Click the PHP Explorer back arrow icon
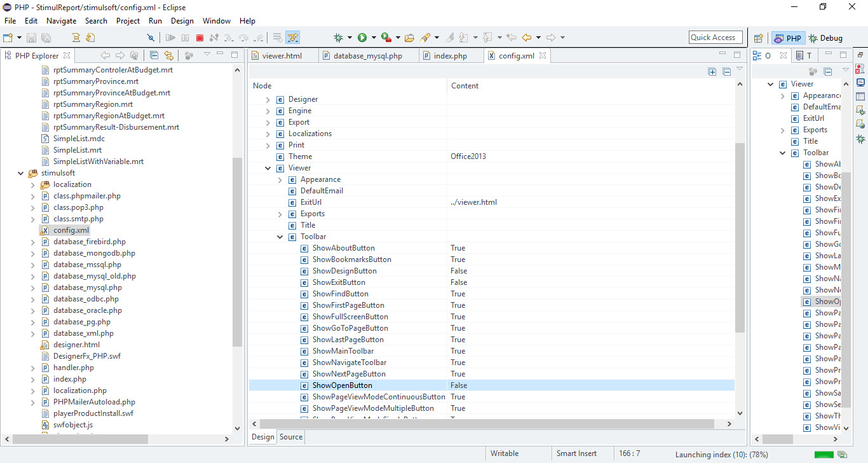 (105, 55)
